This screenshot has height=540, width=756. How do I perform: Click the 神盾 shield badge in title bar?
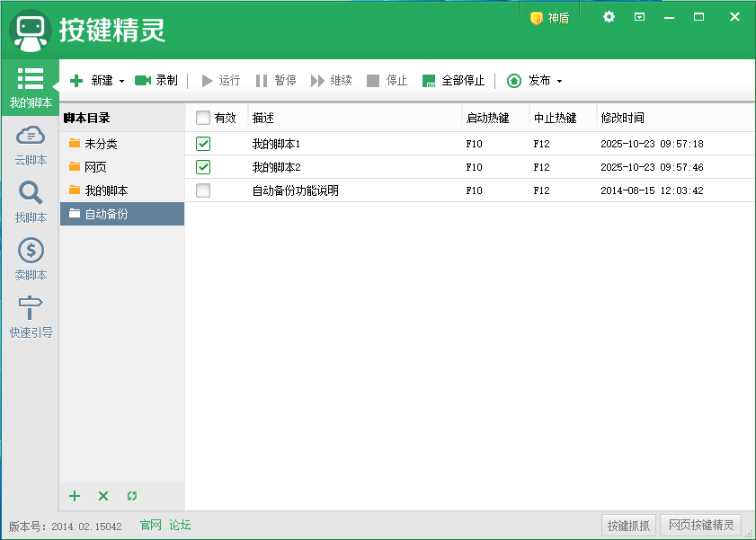(549, 16)
